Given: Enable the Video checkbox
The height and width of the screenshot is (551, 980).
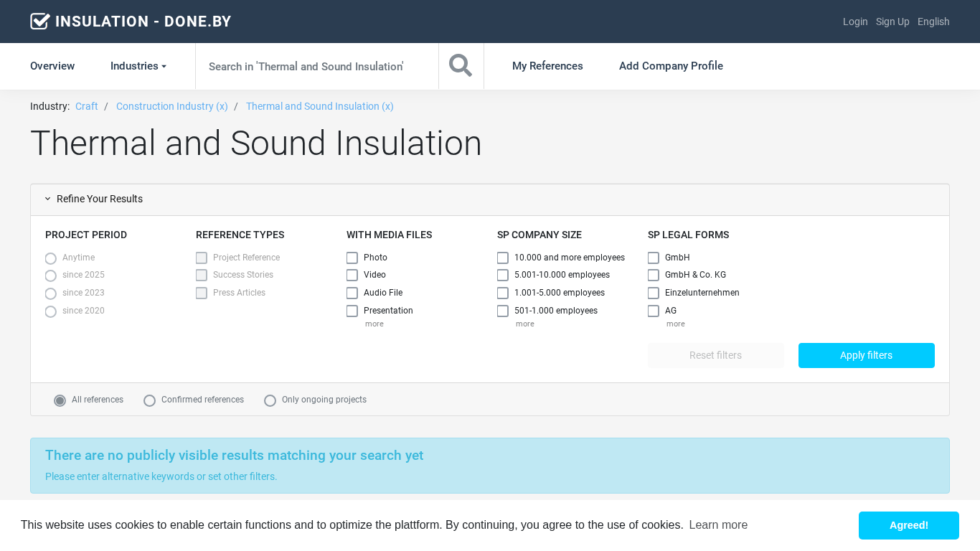Looking at the screenshot, I should 352,275.
